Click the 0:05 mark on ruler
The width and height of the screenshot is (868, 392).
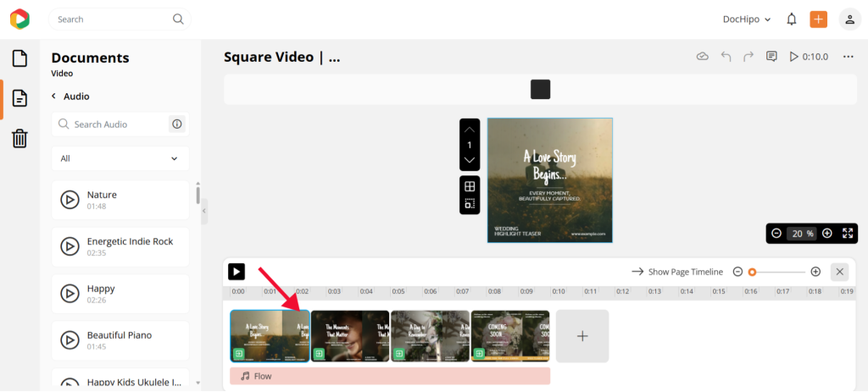[x=398, y=291]
